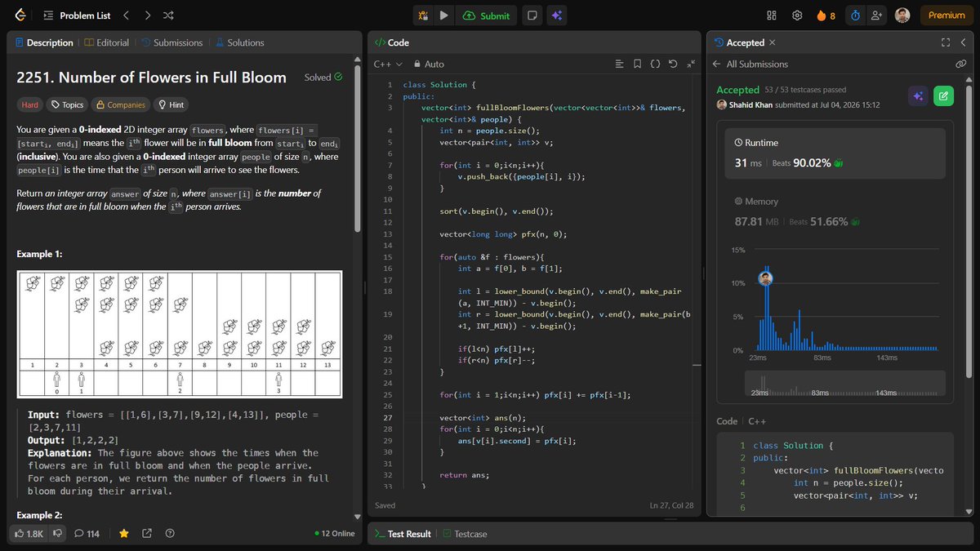This screenshot has width=980, height=551.
Task: Click the bookmark icon in editor toolbar
Action: tap(637, 64)
